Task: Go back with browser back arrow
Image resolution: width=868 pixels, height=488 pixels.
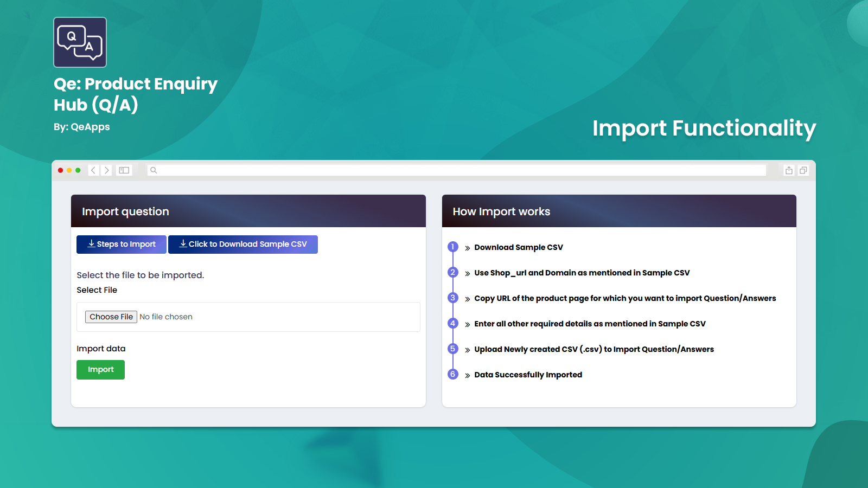Action: 93,170
